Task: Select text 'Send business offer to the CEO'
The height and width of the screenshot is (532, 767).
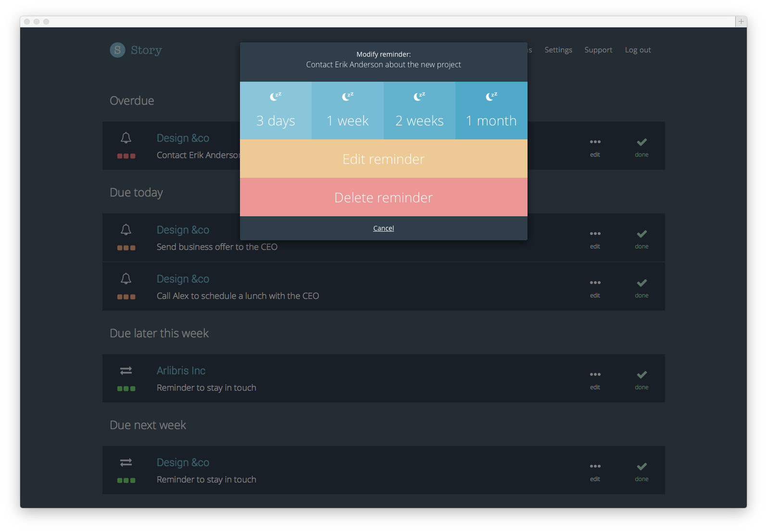Action: (217, 247)
